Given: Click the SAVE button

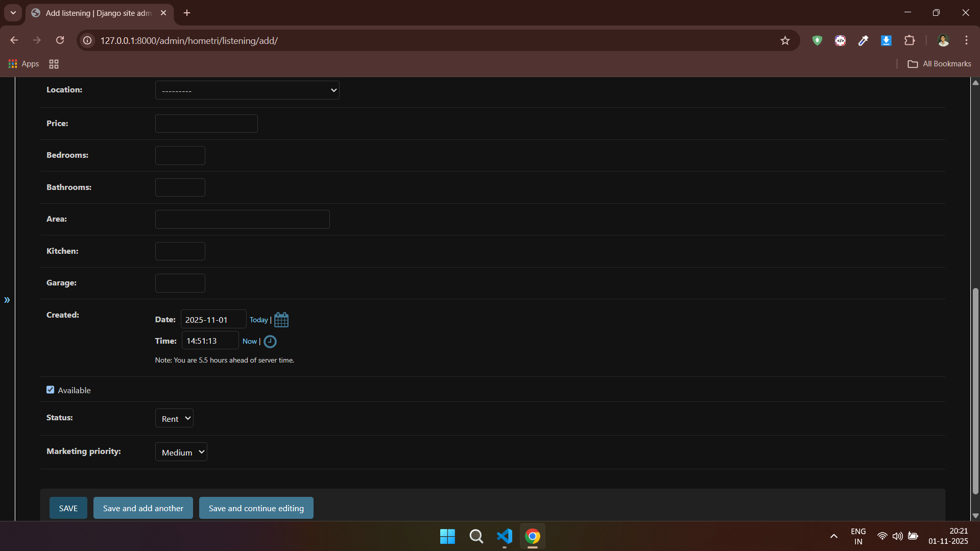Looking at the screenshot, I should coord(68,508).
